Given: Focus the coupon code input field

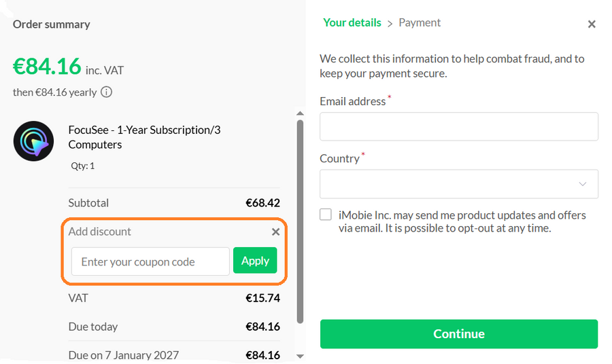Looking at the screenshot, I should click(150, 261).
